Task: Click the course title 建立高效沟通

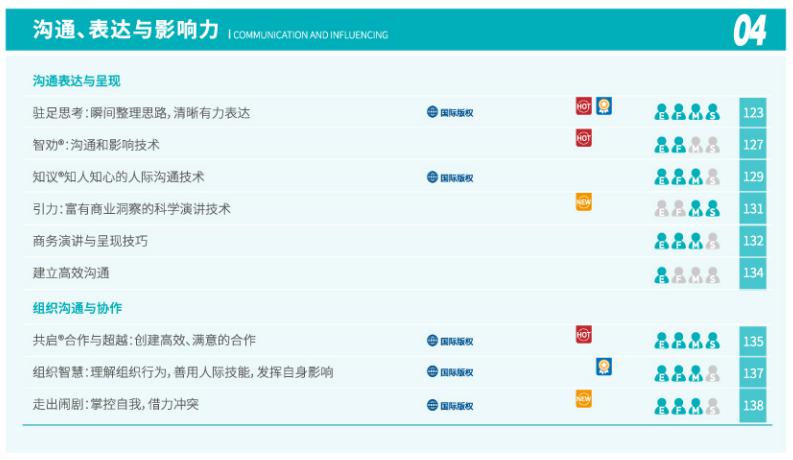Action: (x=71, y=273)
